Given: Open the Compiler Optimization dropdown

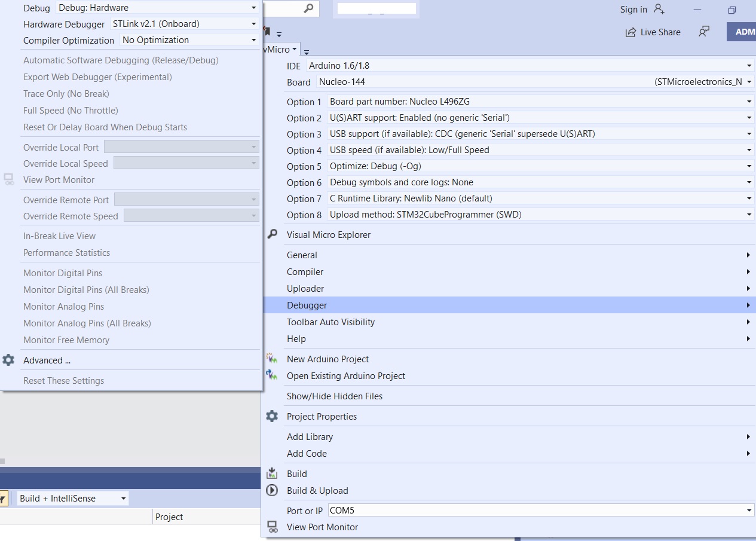Looking at the screenshot, I should [x=189, y=40].
